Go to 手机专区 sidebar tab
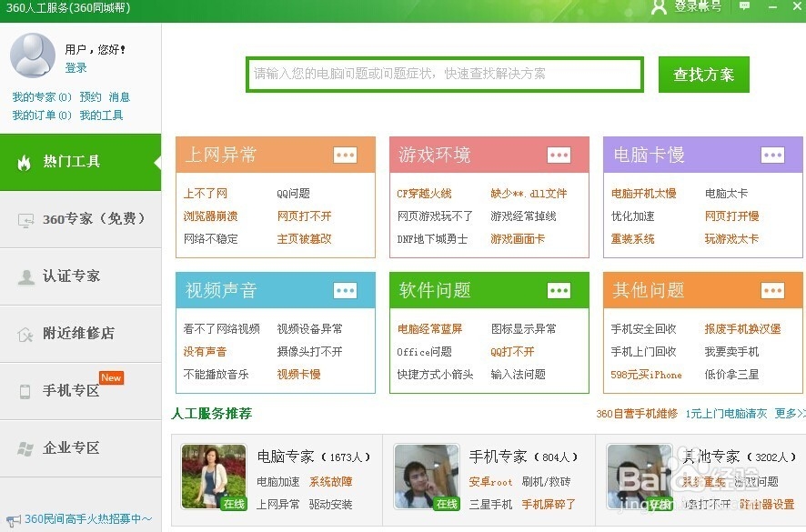 pyautogui.click(x=81, y=391)
